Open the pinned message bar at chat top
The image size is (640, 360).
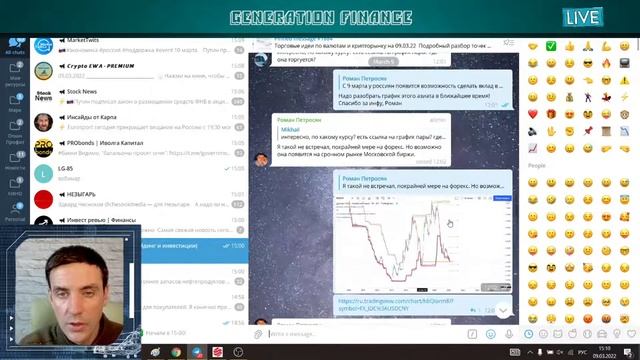376,44
